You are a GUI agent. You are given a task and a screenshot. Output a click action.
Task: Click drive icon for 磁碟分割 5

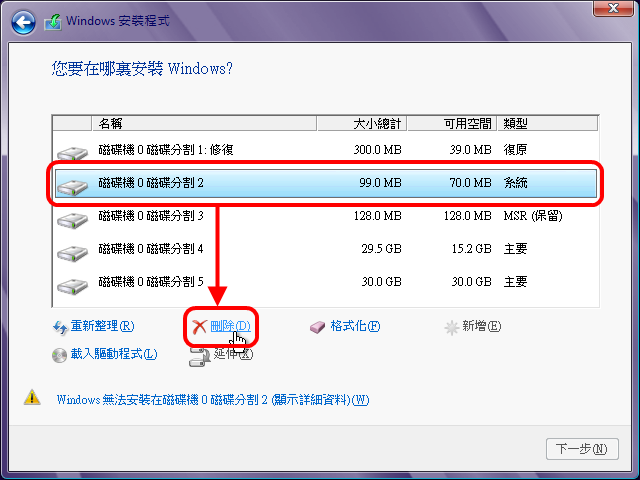72,286
